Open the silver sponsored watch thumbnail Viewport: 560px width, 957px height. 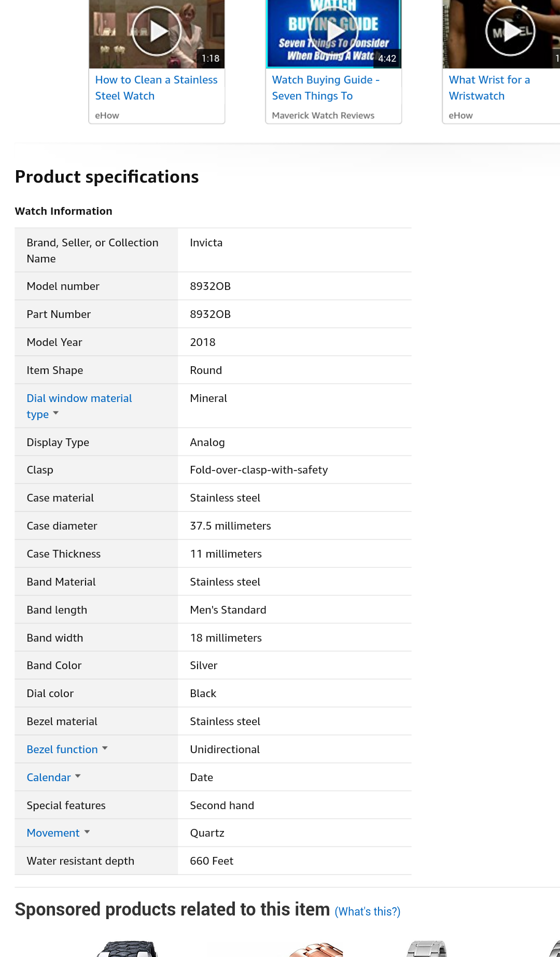tap(427, 949)
